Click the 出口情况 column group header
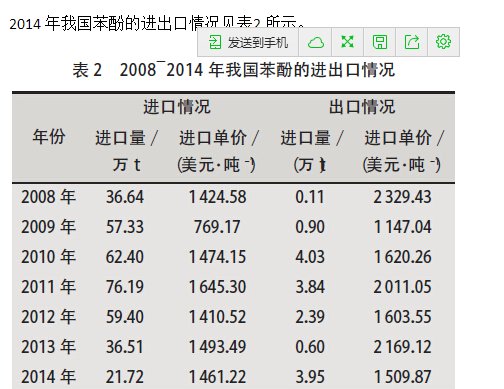This screenshot has width=504, height=389. tap(362, 107)
